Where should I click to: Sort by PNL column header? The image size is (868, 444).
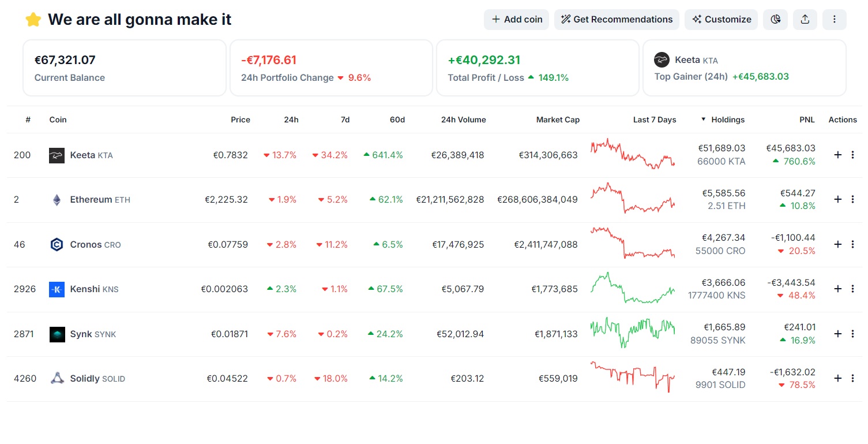807,120
